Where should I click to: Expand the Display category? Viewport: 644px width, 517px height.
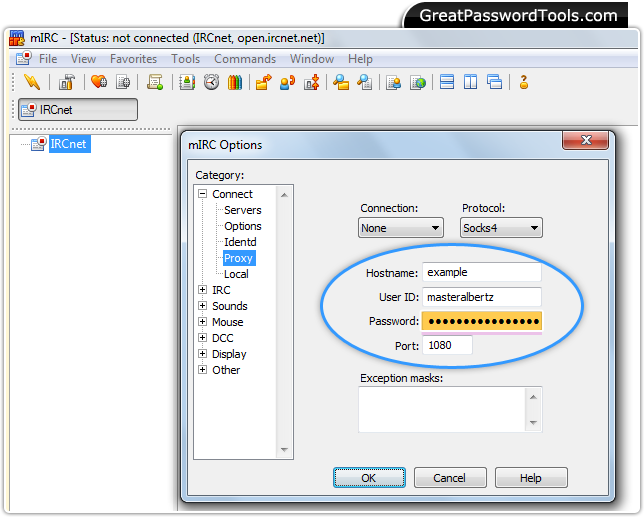pyautogui.click(x=202, y=354)
